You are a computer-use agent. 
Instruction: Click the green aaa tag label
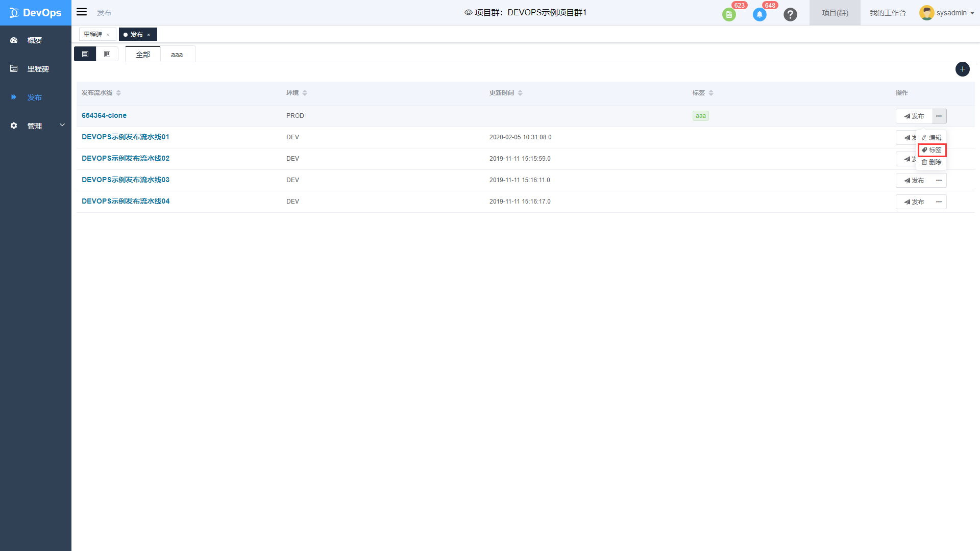[x=701, y=116]
